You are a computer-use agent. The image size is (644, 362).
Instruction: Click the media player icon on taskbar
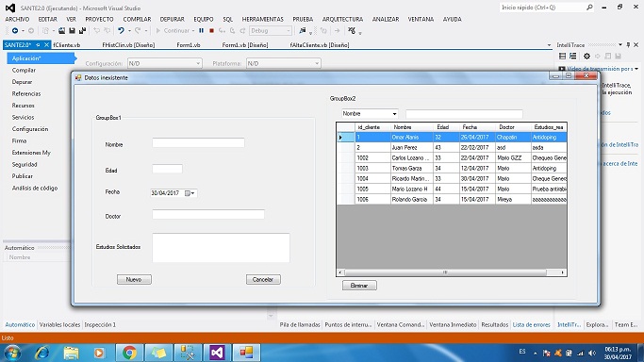point(99,353)
